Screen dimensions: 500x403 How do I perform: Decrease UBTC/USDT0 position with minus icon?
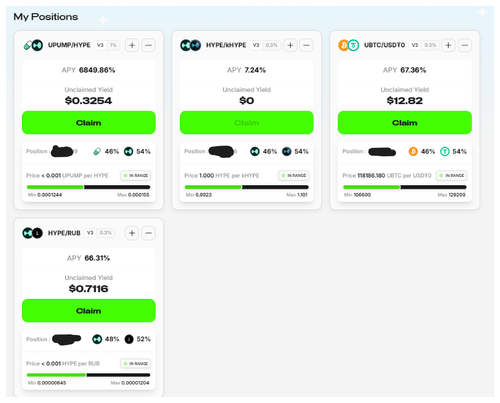465,45
